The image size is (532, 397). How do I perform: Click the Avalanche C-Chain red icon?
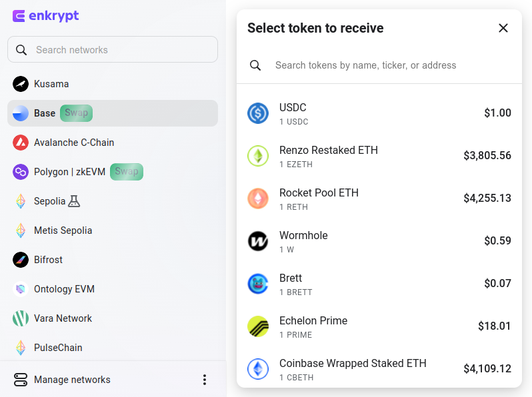click(21, 143)
